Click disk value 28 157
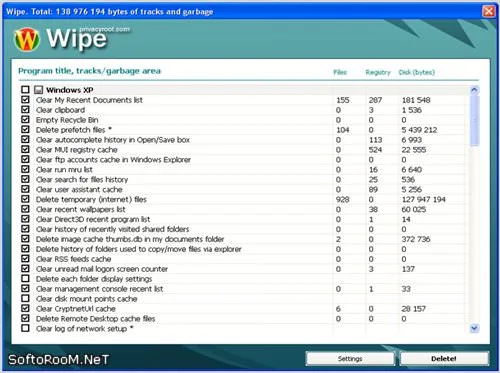The image size is (500, 373). pos(414,309)
